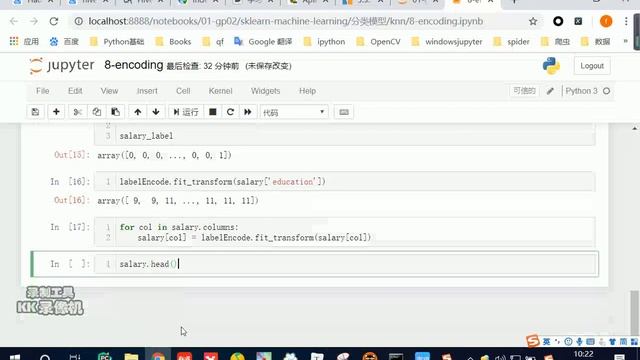Open the View menu

coord(109,91)
